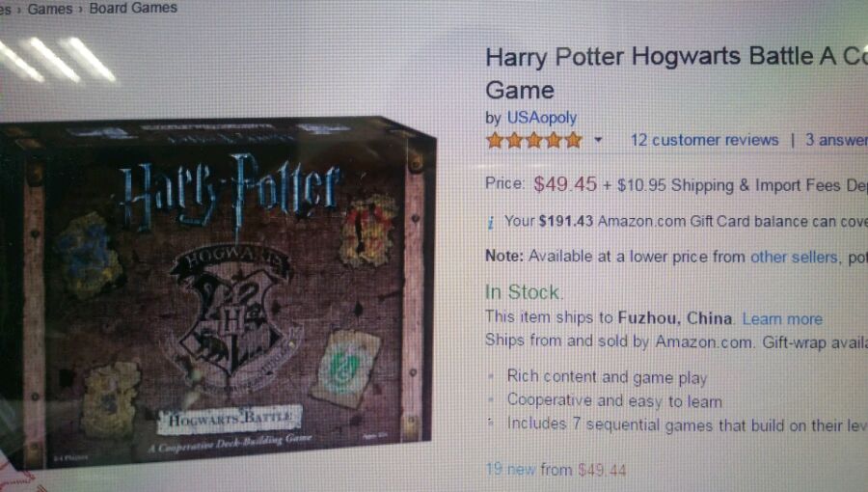
Task: Click the Hogwarts Battle label on box
Action: [x=229, y=419]
